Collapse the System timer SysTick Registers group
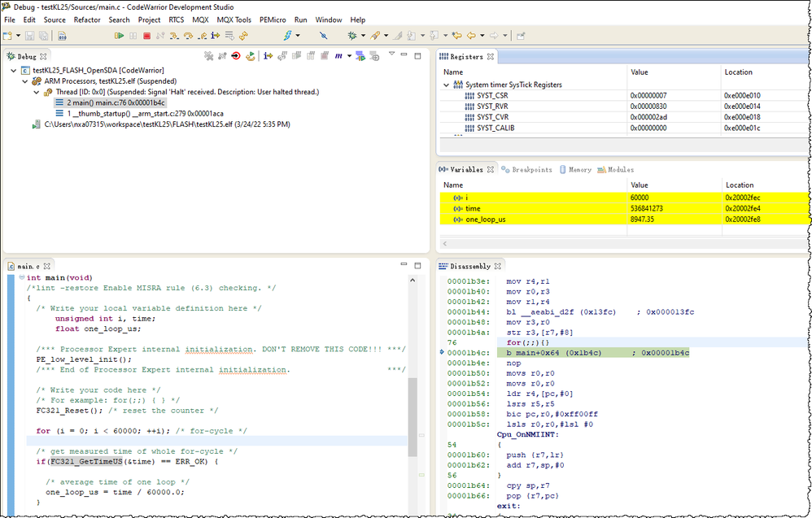This screenshot has width=812, height=518. [x=446, y=85]
